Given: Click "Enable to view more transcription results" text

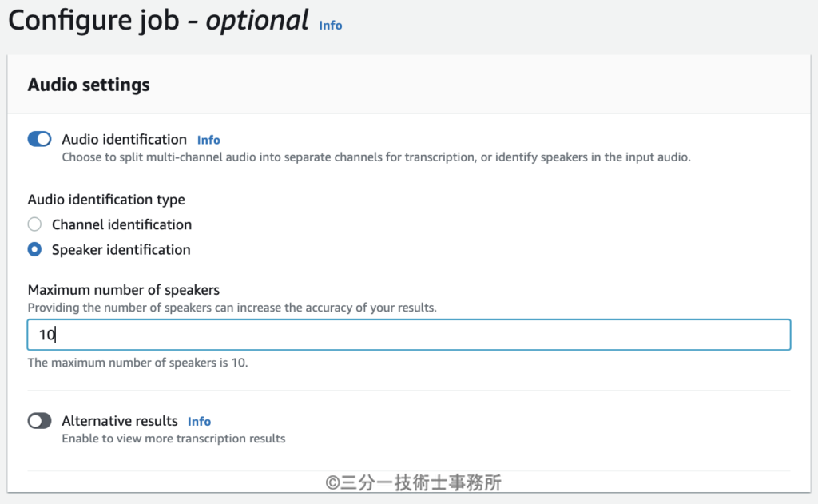Looking at the screenshot, I should point(173,439).
